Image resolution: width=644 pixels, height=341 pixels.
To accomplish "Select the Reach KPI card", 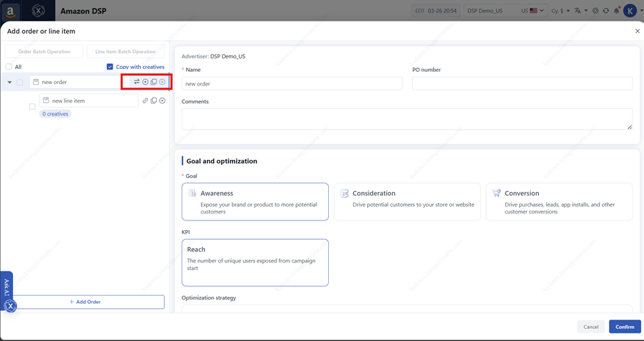I will [x=255, y=262].
